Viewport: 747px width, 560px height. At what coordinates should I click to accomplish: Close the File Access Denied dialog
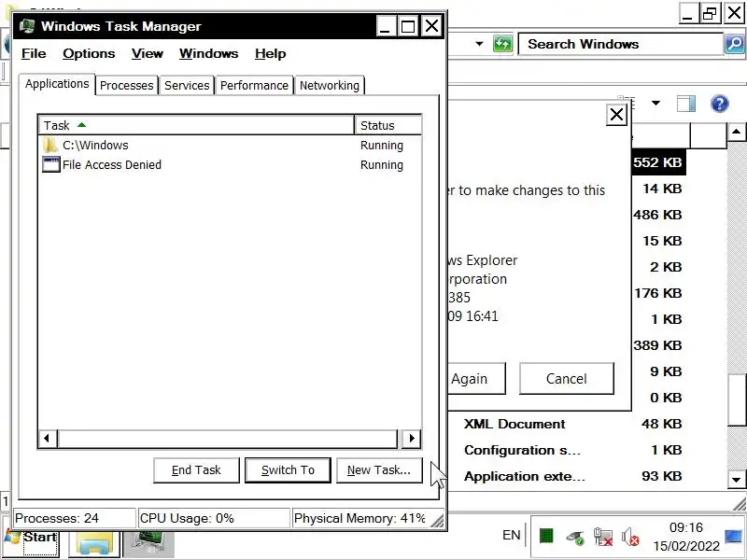616,115
